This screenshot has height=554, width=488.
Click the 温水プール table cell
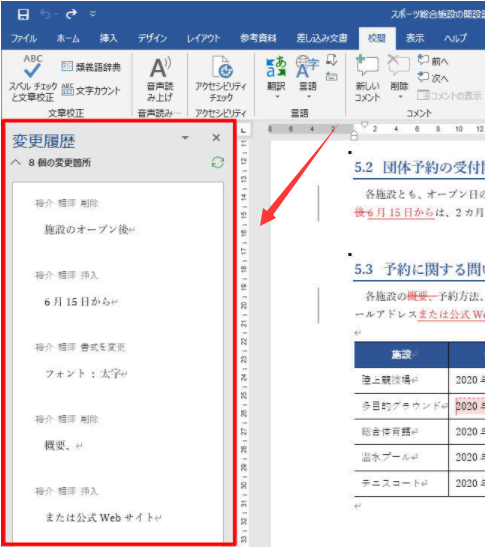401,458
